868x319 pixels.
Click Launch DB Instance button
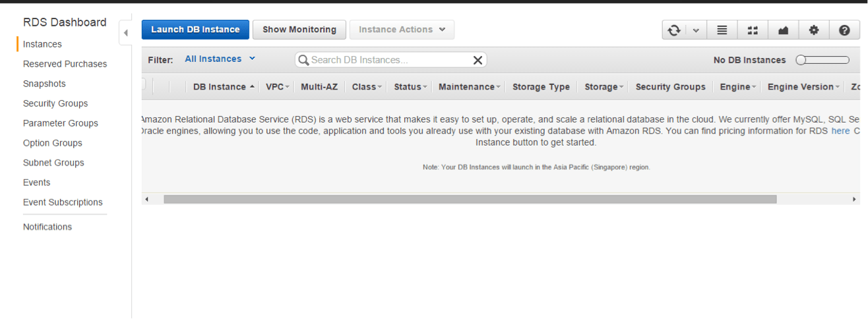pos(195,30)
